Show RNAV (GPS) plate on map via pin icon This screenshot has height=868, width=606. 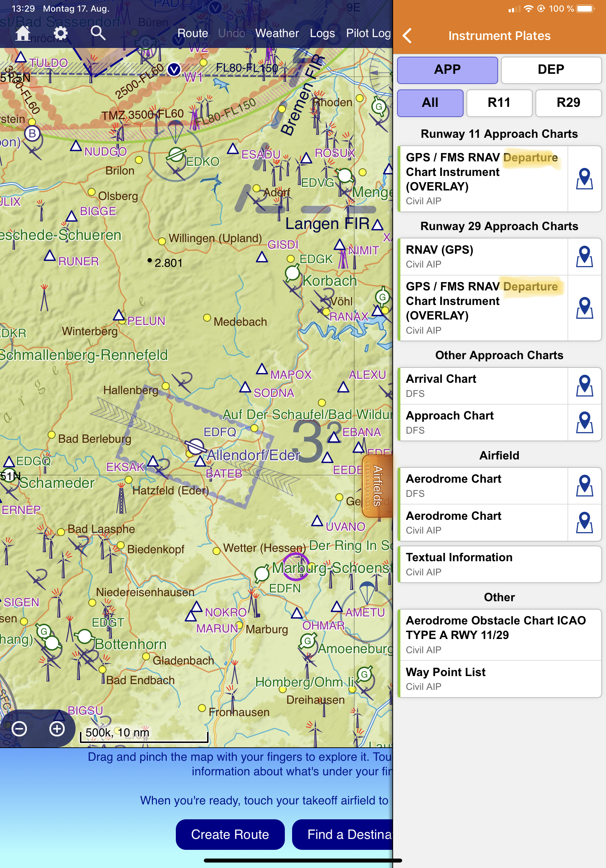584,257
